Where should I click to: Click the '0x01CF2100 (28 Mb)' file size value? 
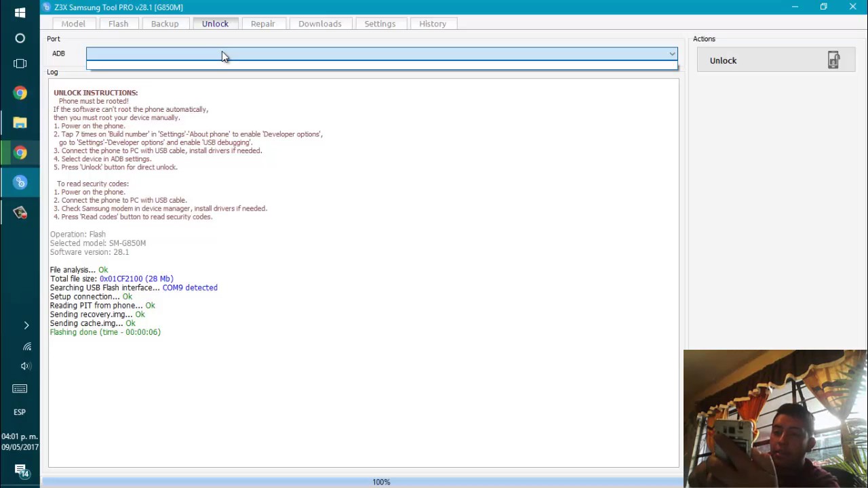(x=136, y=279)
